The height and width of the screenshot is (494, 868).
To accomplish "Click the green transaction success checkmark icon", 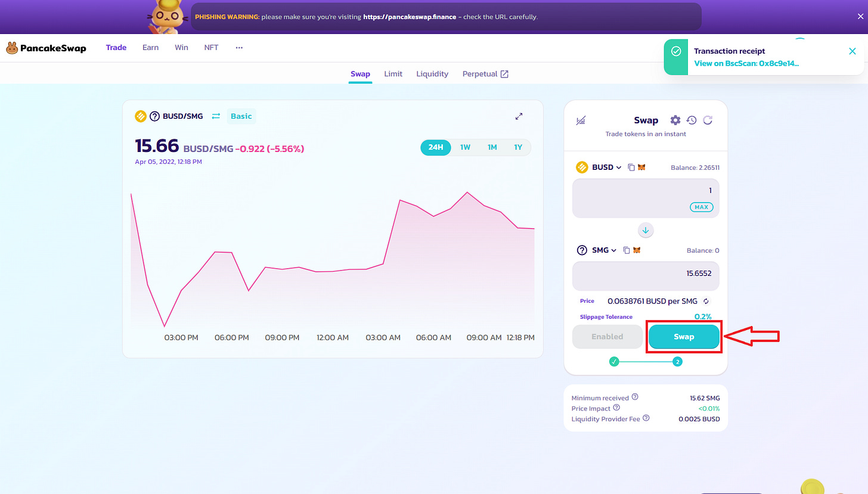I will point(675,51).
